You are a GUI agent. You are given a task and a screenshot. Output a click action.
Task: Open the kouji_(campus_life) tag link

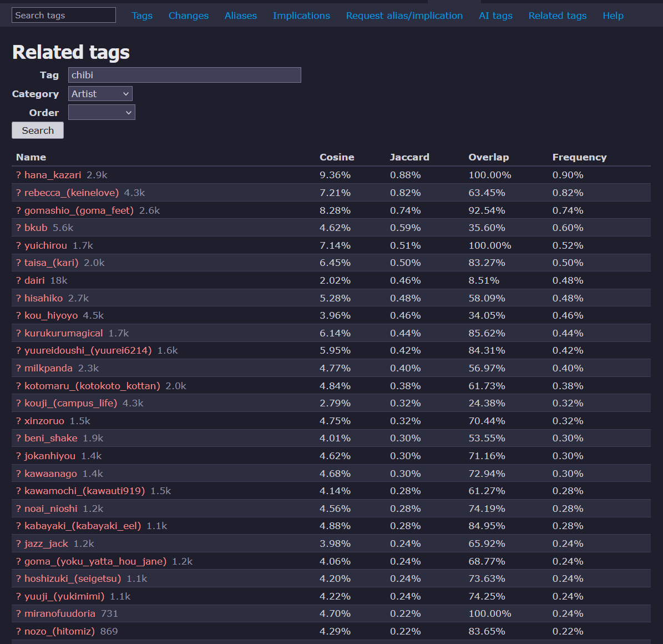pyautogui.click(x=70, y=403)
